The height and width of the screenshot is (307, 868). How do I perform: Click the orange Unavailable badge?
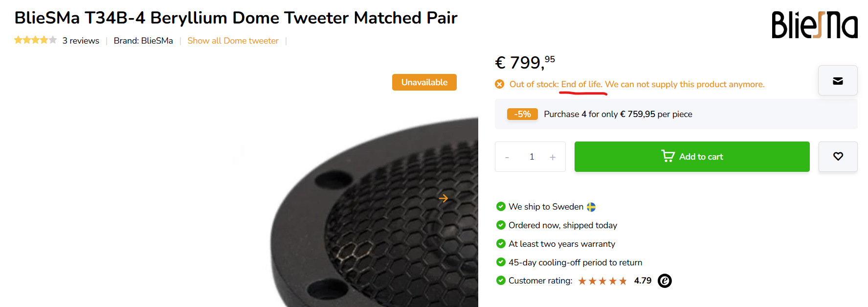[x=424, y=82]
